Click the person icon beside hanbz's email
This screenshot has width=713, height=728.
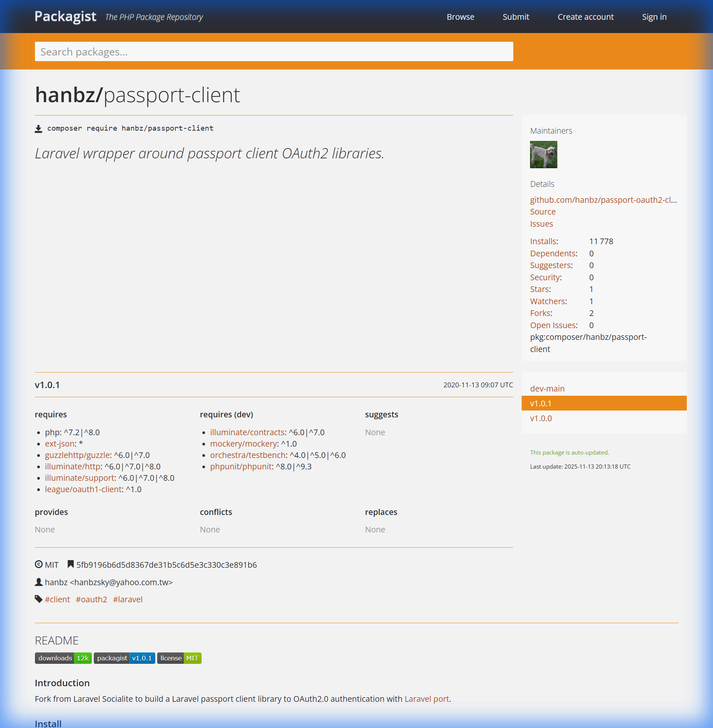click(38, 582)
